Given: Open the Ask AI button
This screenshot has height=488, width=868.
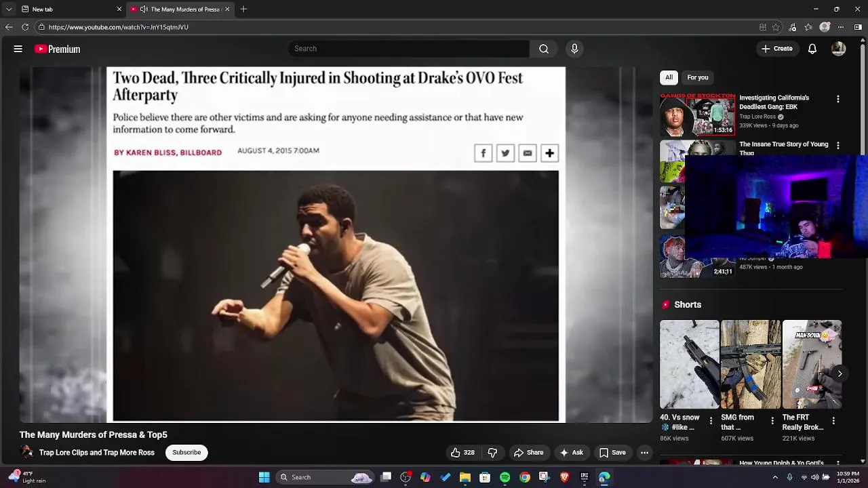Looking at the screenshot, I should tap(572, 453).
